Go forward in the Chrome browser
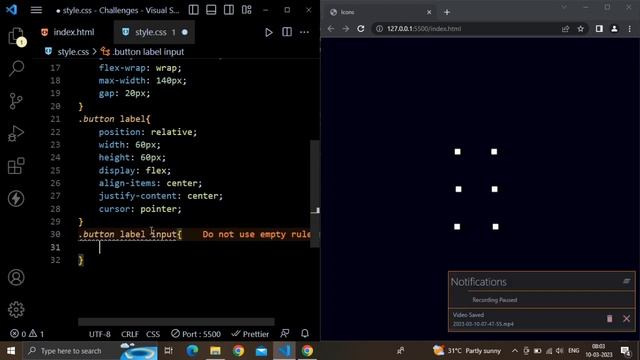 pos(346,29)
